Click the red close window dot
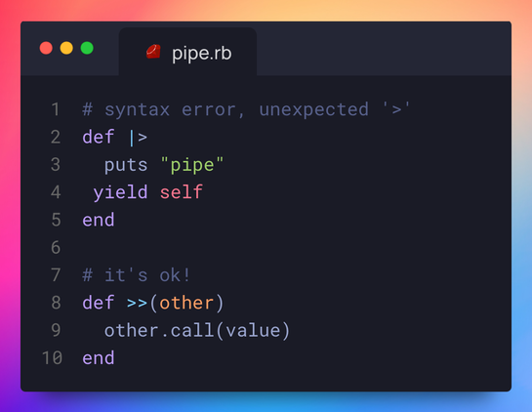 click(x=46, y=48)
